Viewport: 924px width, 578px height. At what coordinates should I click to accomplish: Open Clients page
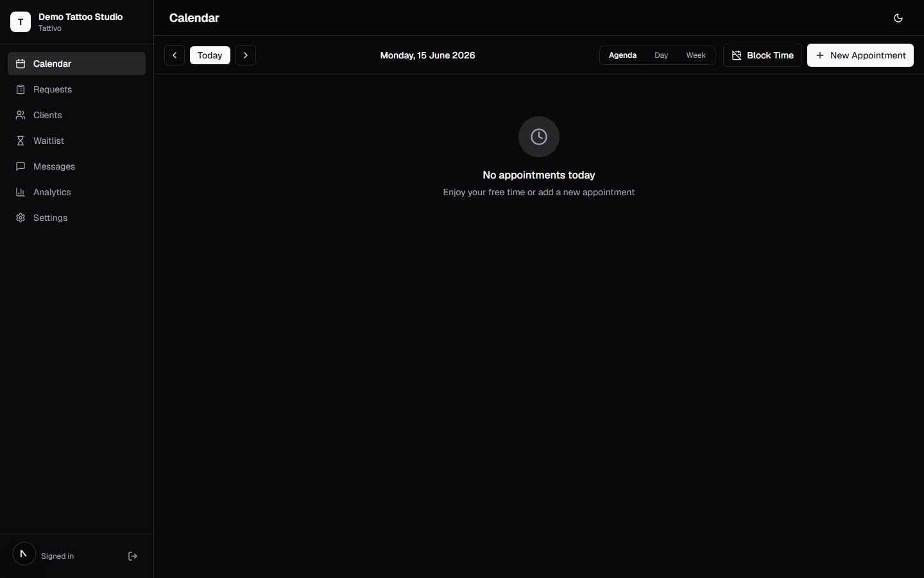[76, 115]
